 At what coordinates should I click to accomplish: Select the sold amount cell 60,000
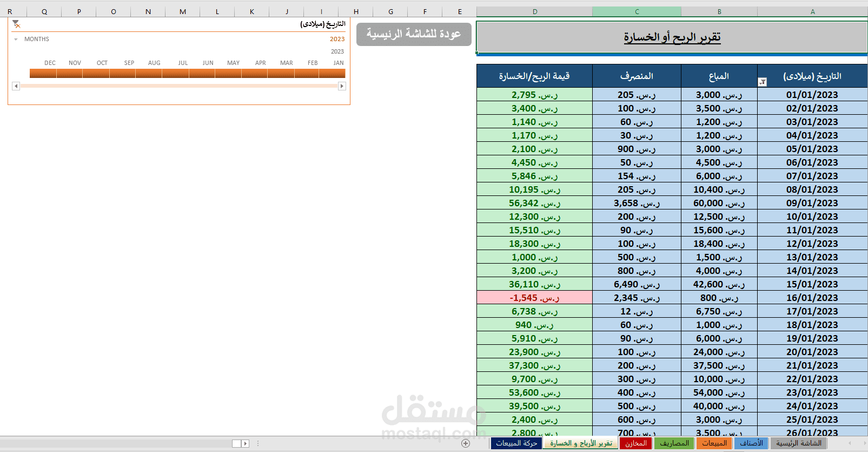tap(719, 203)
